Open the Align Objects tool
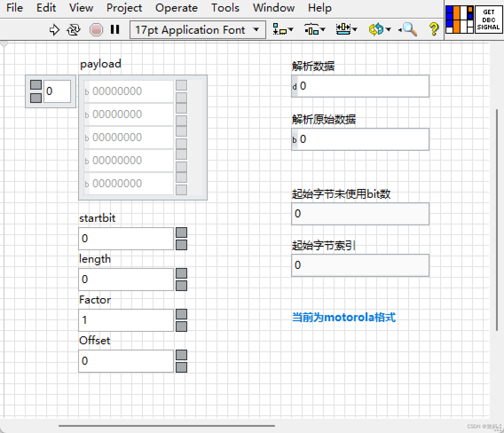 280,29
